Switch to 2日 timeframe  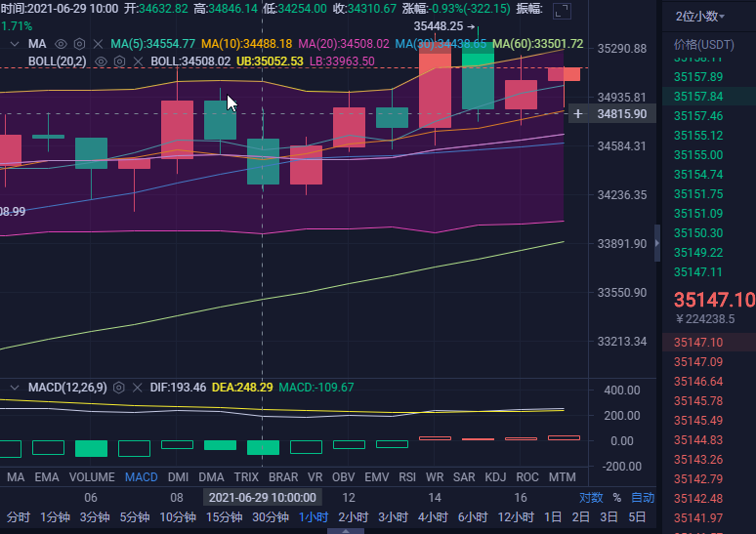pyautogui.click(x=580, y=517)
